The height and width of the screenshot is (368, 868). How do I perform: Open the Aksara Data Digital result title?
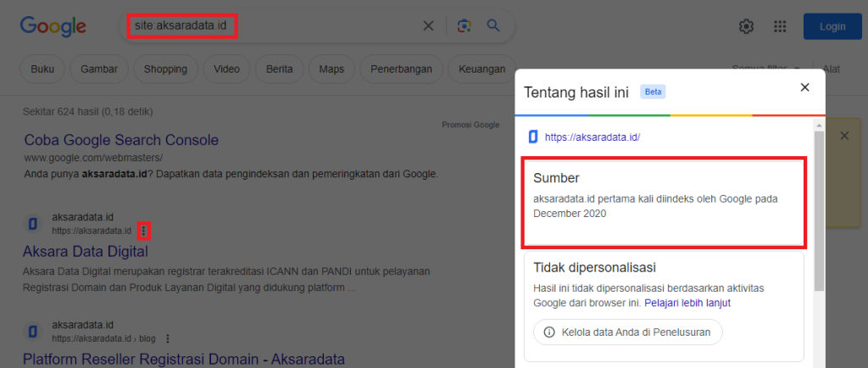click(x=86, y=252)
